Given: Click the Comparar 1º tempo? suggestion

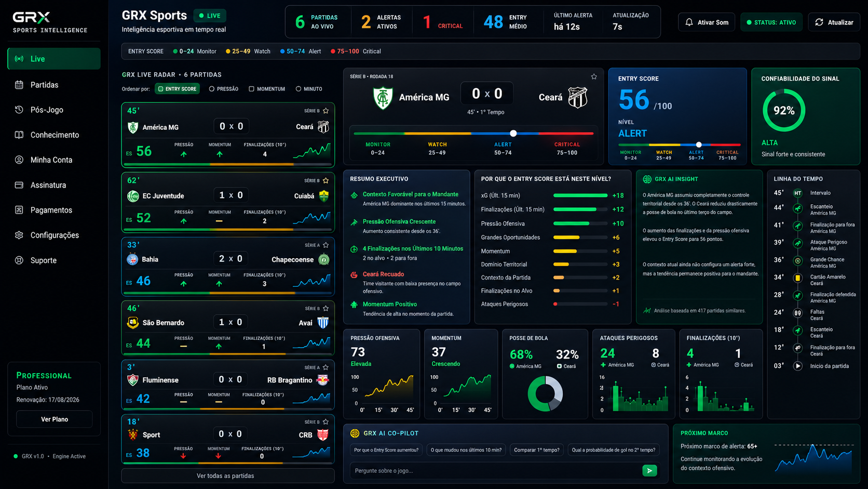Looking at the screenshot, I should coord(537,450).
